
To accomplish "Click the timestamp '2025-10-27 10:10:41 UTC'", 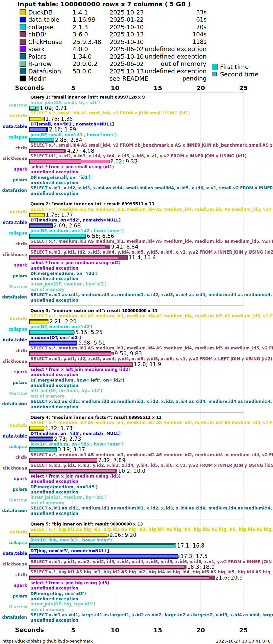I will tap(243, 641).
